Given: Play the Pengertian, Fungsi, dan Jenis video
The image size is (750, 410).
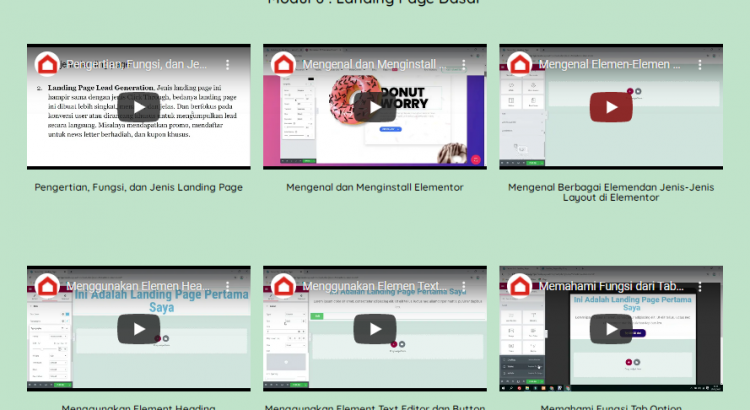Looking at the screenshot, I should pyautogui.click(x=138, y=107).
